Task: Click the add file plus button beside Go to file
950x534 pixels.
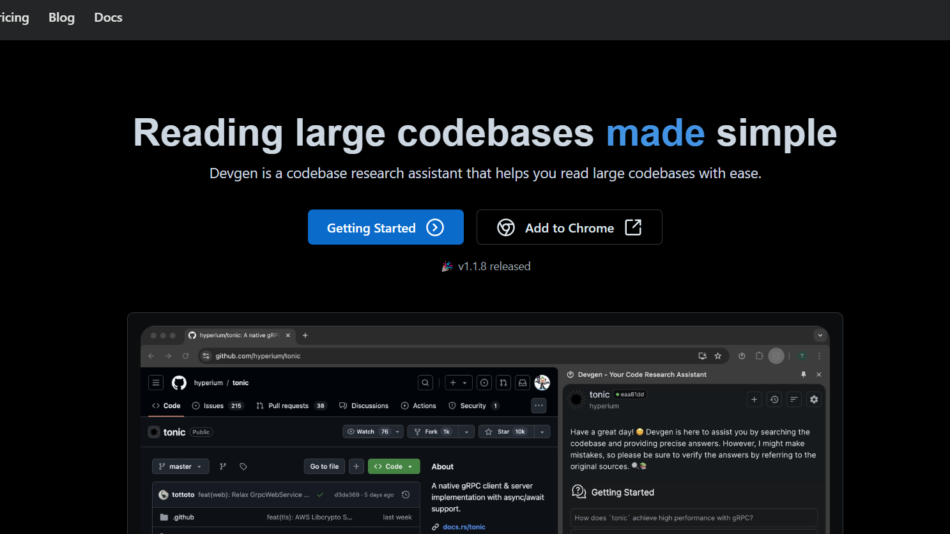Action: [x=356, y=466]
